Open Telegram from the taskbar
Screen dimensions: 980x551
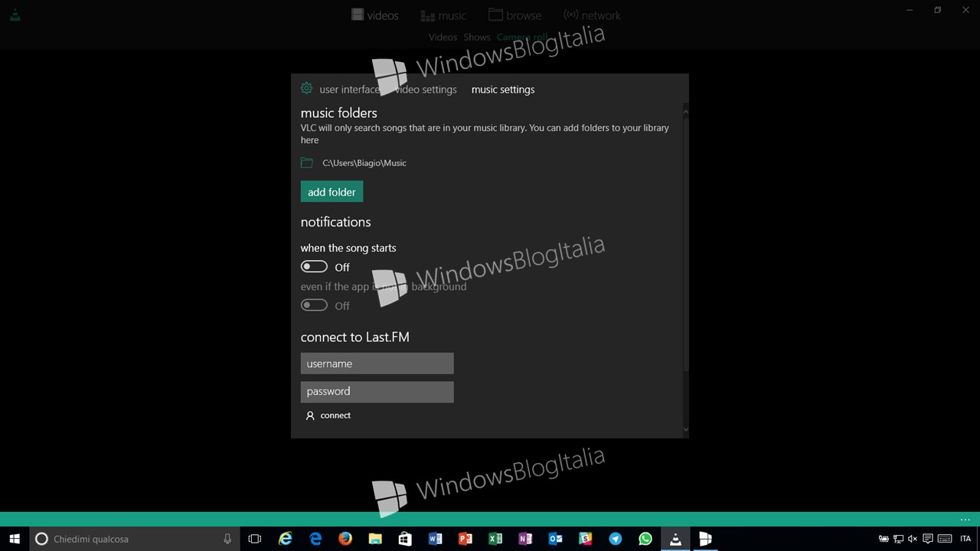pyautogui.click(x=615, y=539)
